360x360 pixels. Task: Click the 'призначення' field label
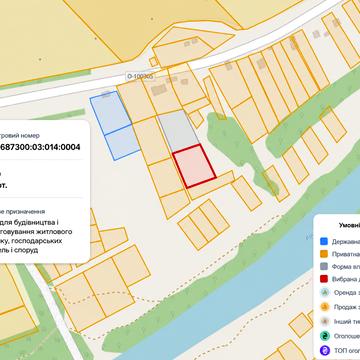coord(25,212)
